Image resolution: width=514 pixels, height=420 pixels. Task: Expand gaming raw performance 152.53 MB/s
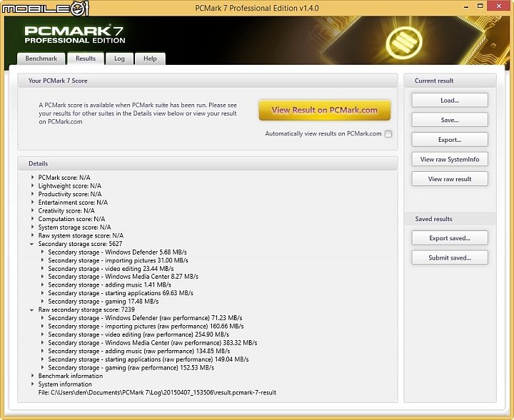coord(42,367)
